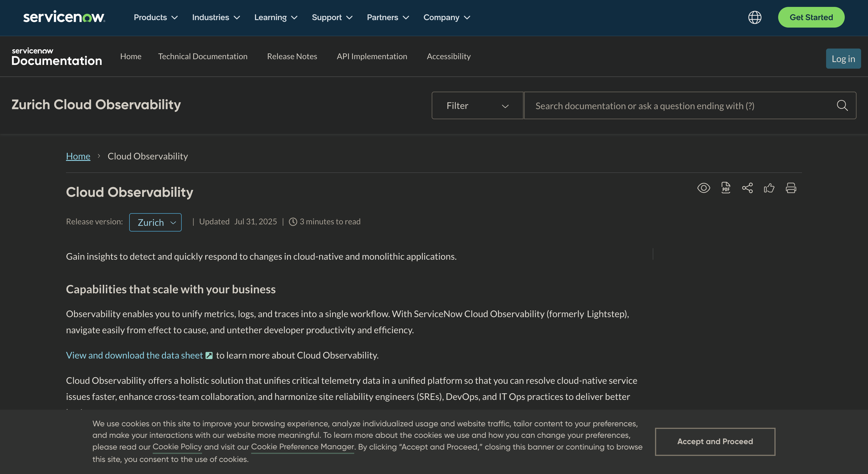Click the ServiceNow logo
This screenshot has width=868, height=474.
pyautogui.click(x=64, y=17)
